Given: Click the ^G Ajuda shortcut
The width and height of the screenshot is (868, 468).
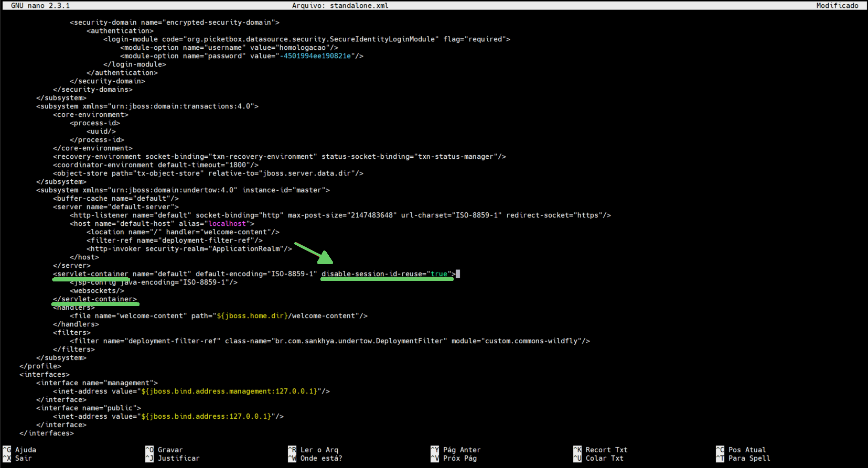Looking at the screenshot, I should point(19,450).
